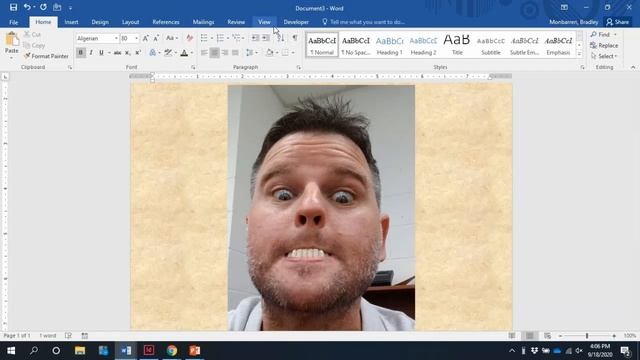
Task: Click the Decrease Indent icon
Action: (255, 38)
